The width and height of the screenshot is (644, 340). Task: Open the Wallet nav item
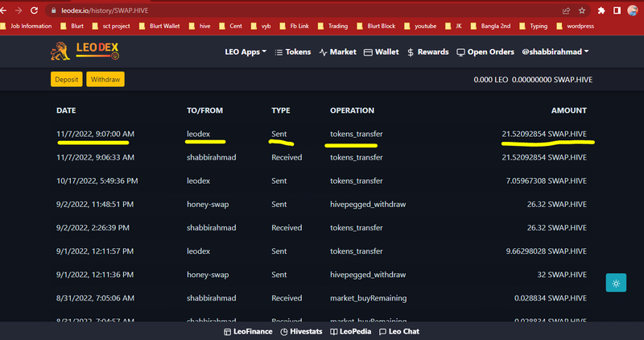tap(382, 52)
